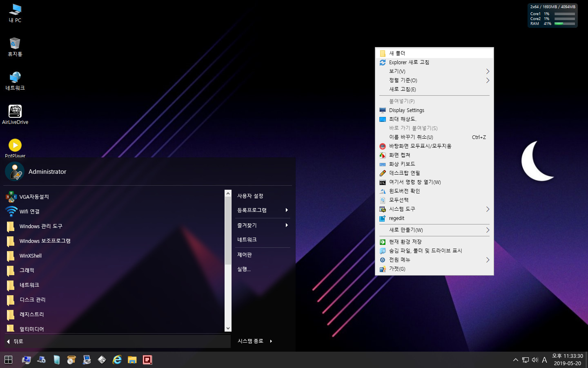The width and height of the screenshot is (588, 368).
Task: Select regedit in context menu
Action: pyautogui.click(x=434, y=218)
